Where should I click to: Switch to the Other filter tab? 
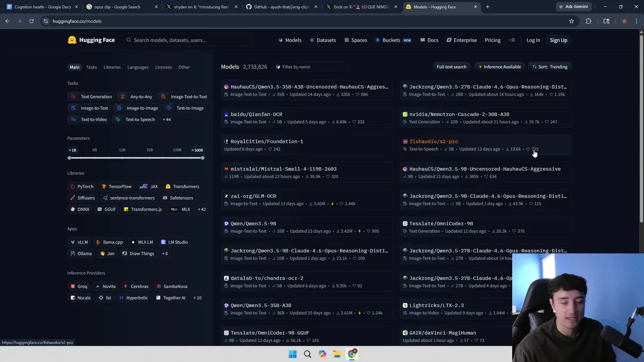[x=184, y=67]
